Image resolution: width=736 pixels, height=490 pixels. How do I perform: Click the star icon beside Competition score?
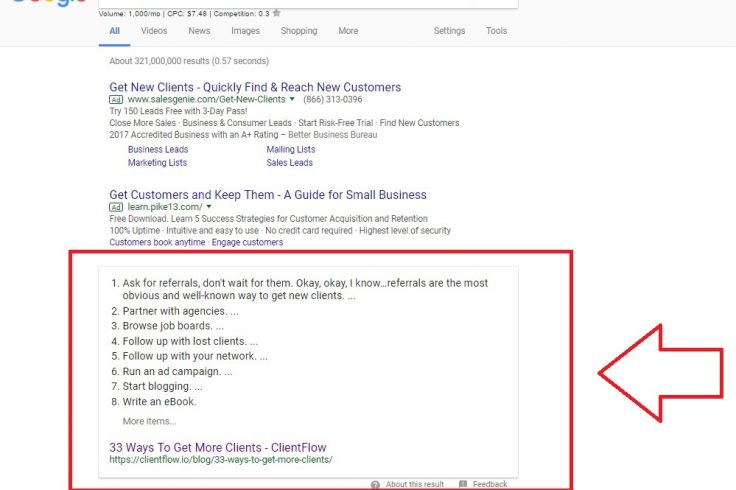(x=276, y=14)
